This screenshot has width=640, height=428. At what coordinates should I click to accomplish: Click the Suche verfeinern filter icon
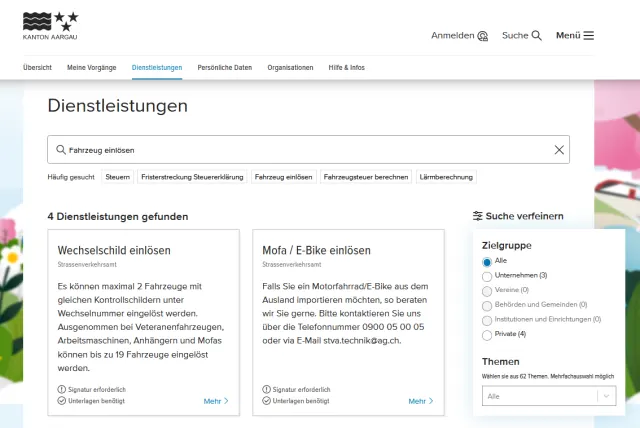point(478,216)
